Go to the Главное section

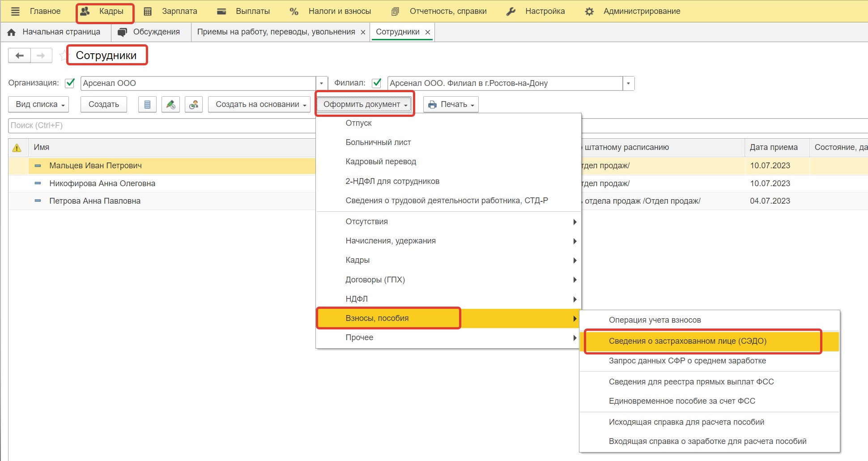45,12
